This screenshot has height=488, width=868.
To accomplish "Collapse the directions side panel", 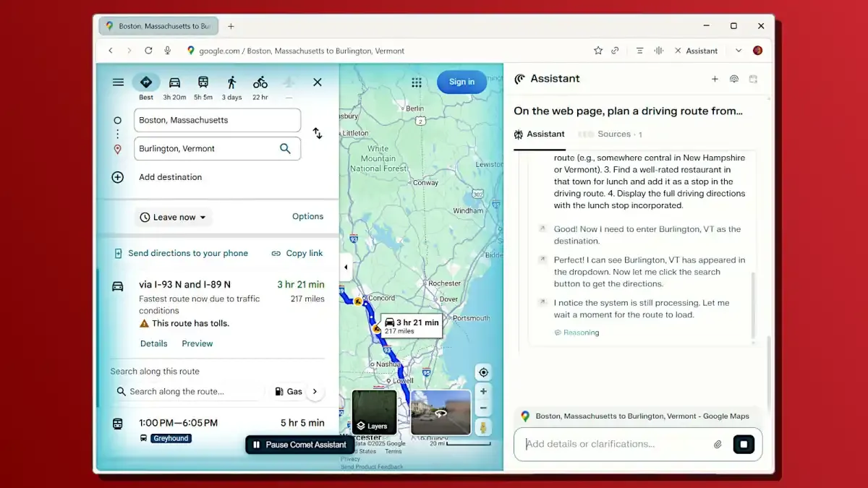I will [346, 267].
